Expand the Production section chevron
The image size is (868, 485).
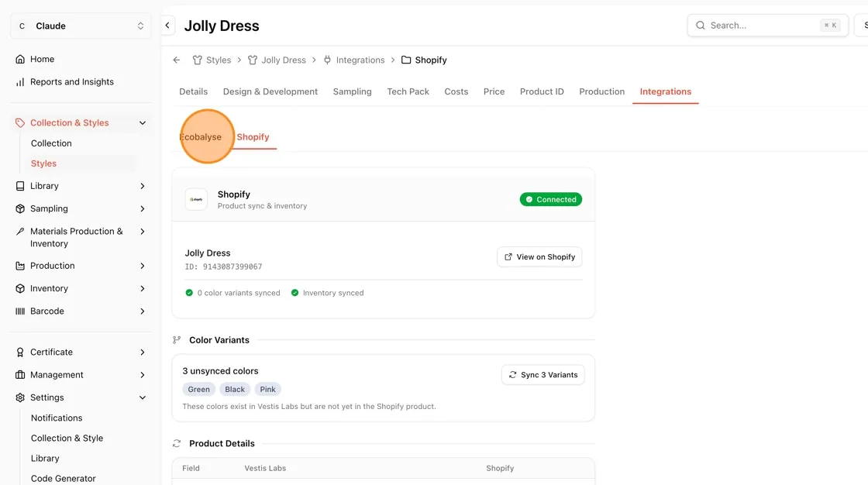[143, 266]
